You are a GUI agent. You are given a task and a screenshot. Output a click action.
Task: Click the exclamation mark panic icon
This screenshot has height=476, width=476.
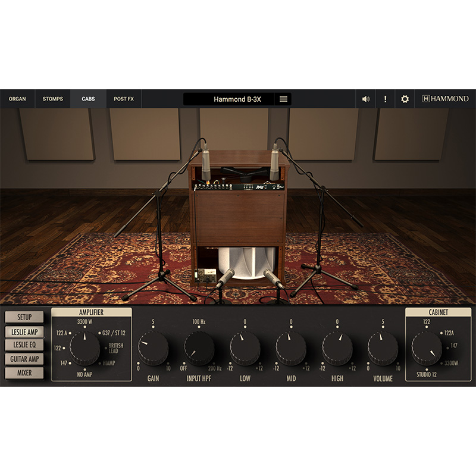coord(385,99)
